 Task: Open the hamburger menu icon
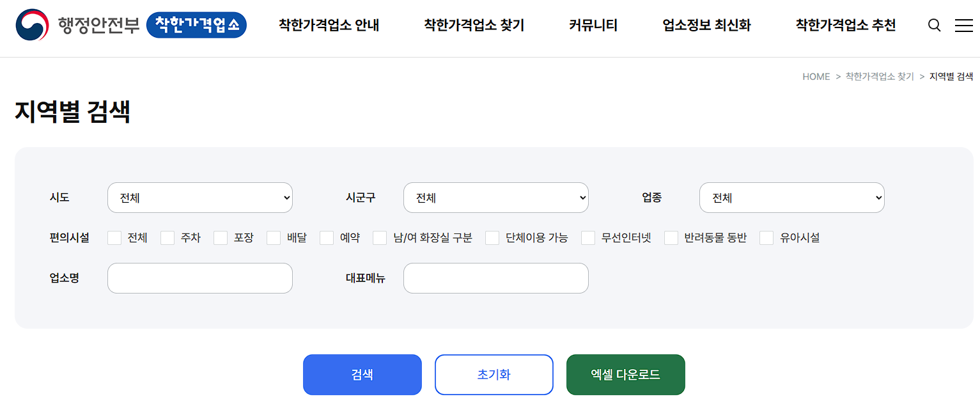click(x=963, y=25)
